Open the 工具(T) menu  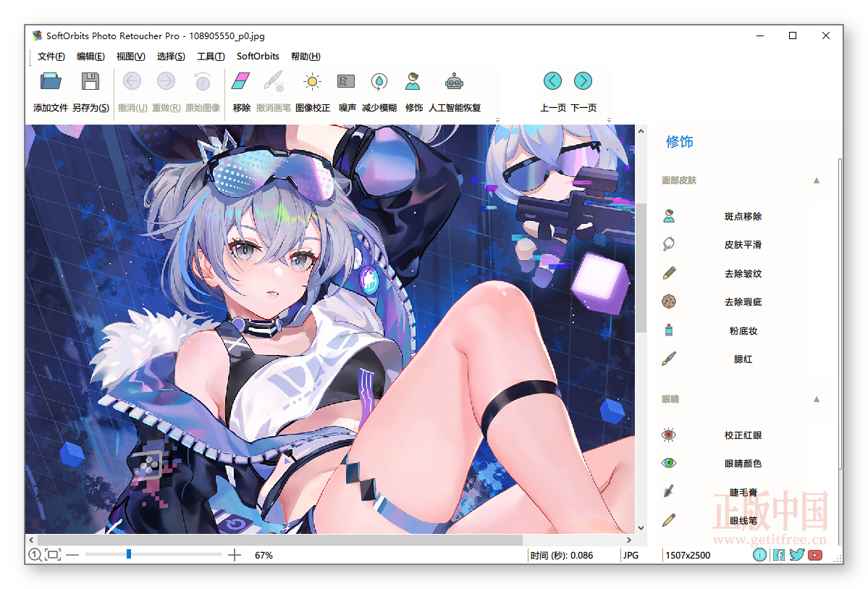click(211, 56)
